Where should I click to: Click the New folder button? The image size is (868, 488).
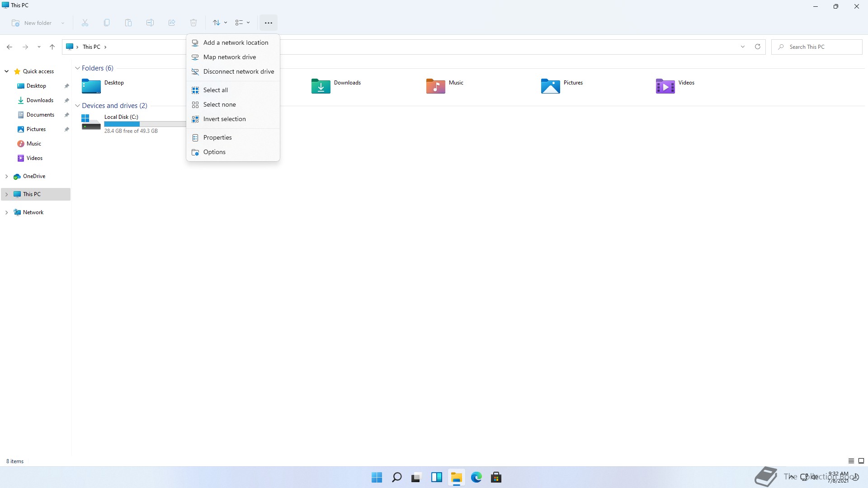coord(32,23)
